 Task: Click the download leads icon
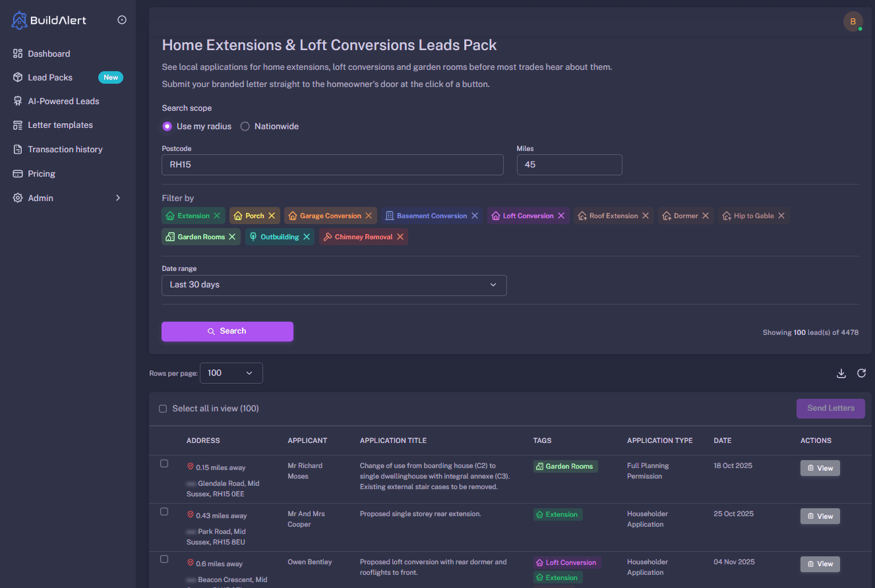(x=841, y=373)
